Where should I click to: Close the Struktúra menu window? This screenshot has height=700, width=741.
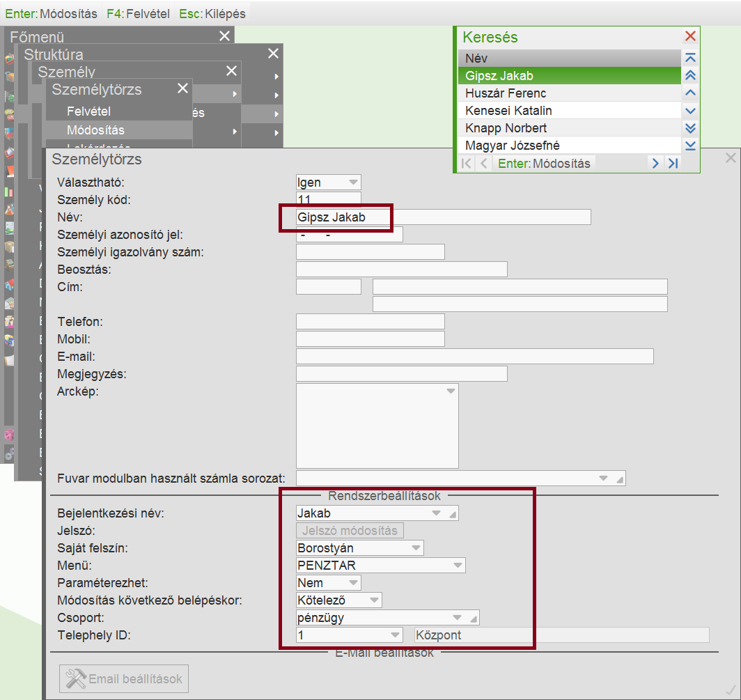pos(273,54)
